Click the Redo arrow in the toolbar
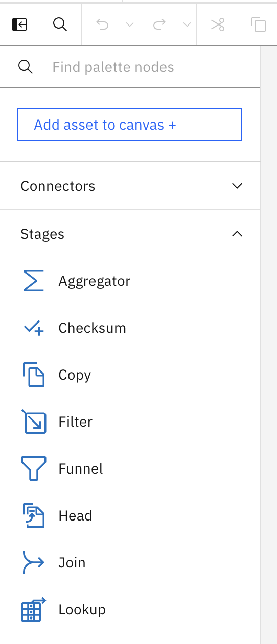Viewport: 277px width, 644px height. tap(159, 24)
